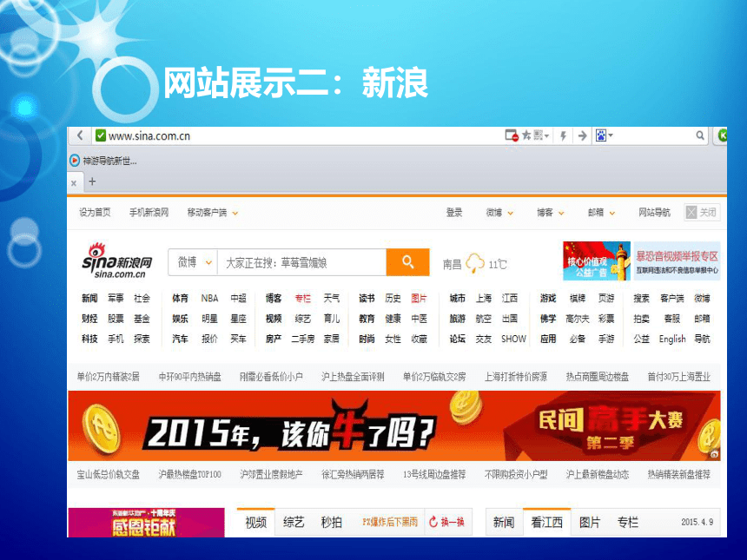Click the 沪最热楼盘TOP100 text link
Image resolution: width=747 pixels, height=560 pixels.
[x=189, y=474]
